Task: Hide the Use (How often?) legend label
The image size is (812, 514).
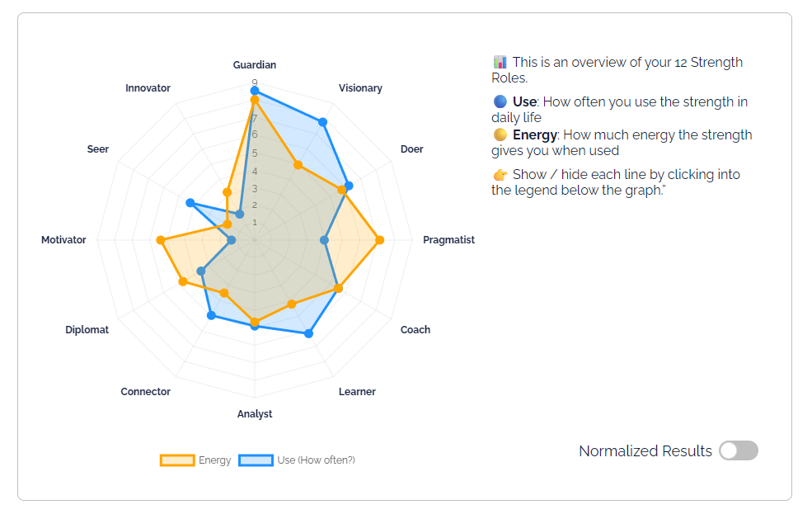Action: pyautogui.click(x=316, y=460)
